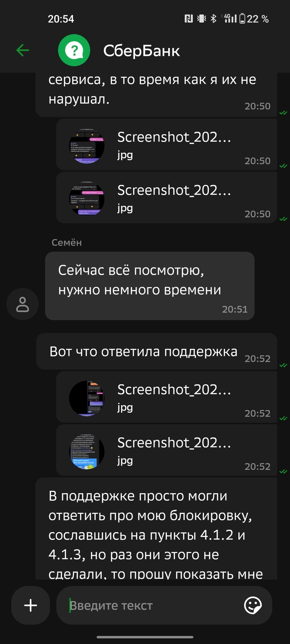This screenshot has width=290, height=644.
Task: Open the first screenshot thumbnail sent at 20:52
Action: pos(87,397)
